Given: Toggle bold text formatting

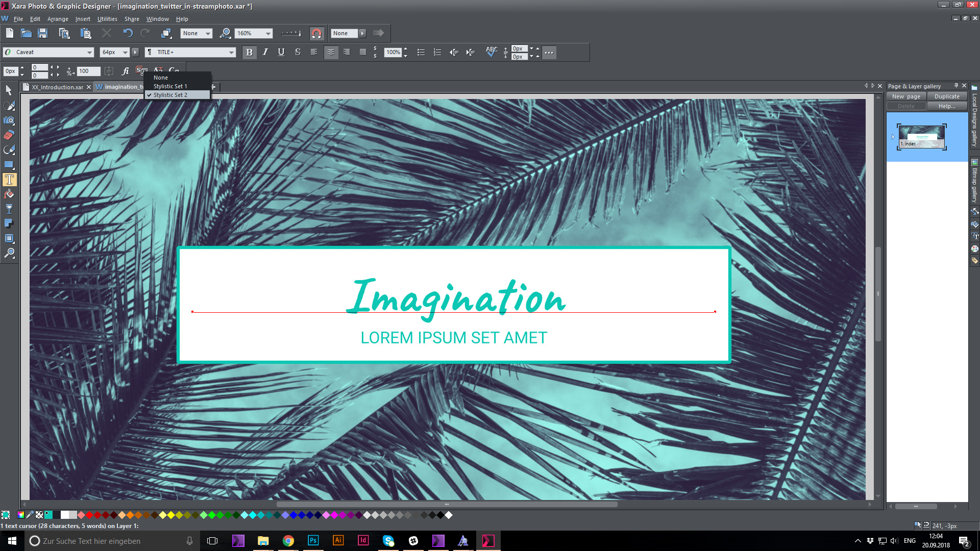Looking at the screenshot, I should pyautogui.click(x=249, y=52).
